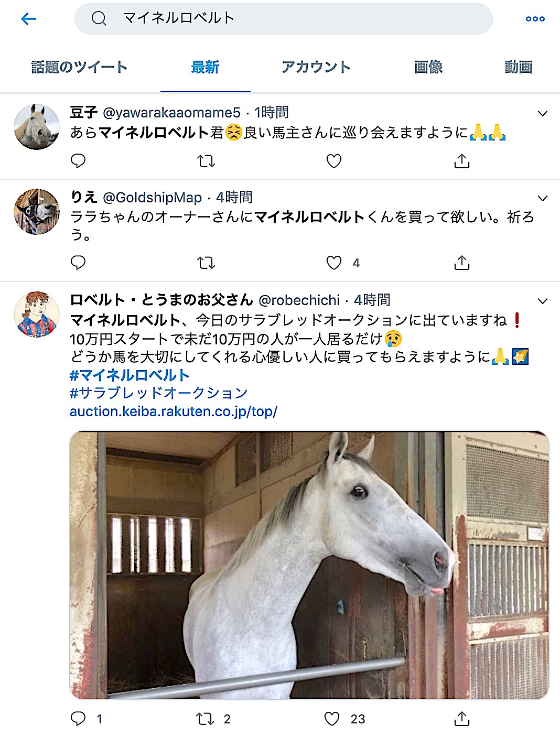Open the three-dot more options menu
The height and width of the screenshot is (737, 560).
point(535,19)
